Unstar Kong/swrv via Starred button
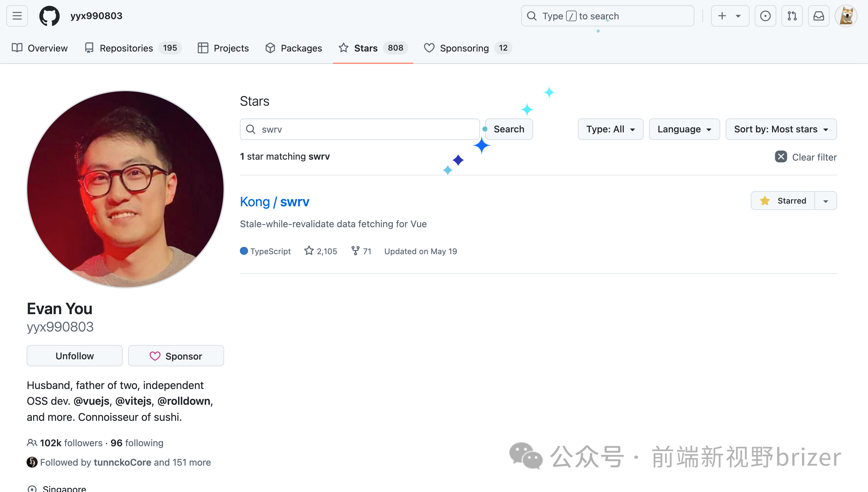The image size is (868, 492). [783, 201]
